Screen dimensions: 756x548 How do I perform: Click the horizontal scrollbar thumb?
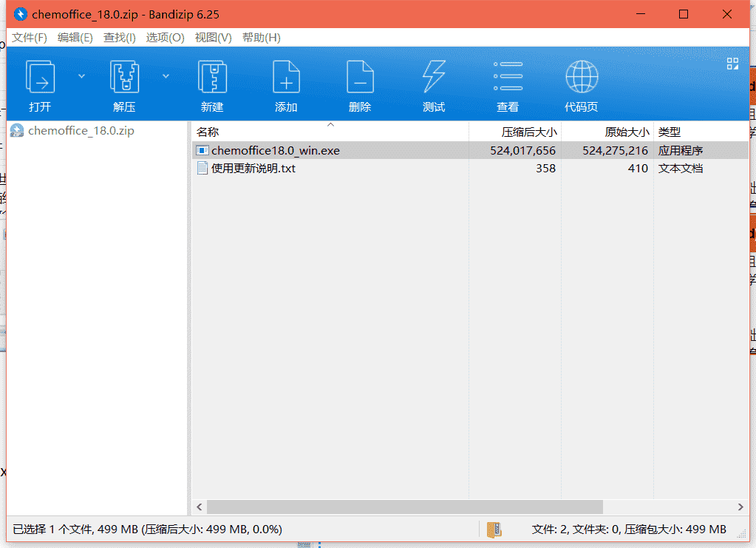[x=404, y=507]
